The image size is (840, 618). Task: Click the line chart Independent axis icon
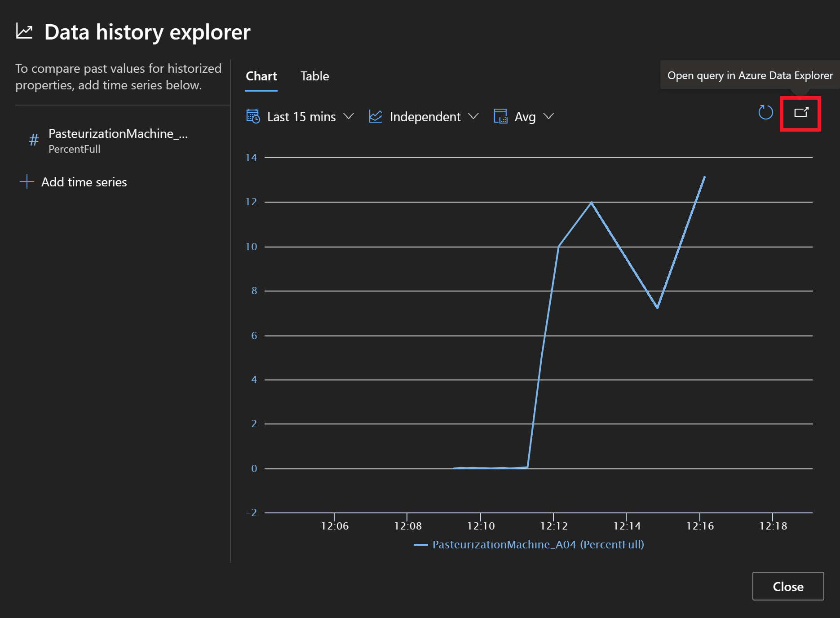[x=376, y=116]
